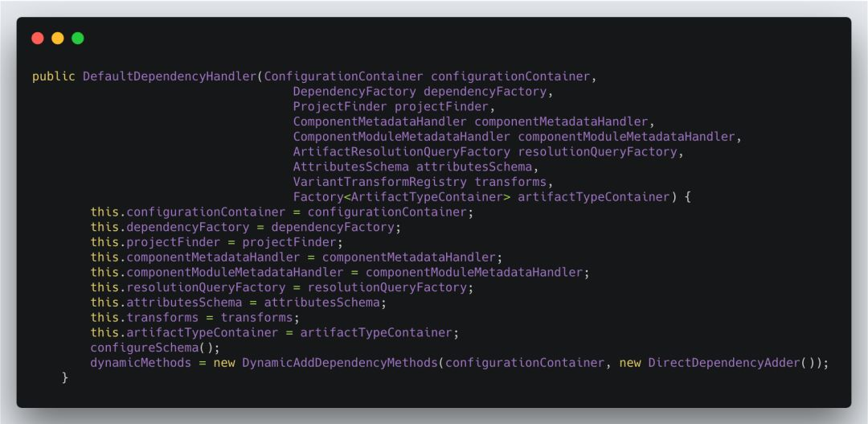Click the configureSchema() method call

tap(154, 348)
